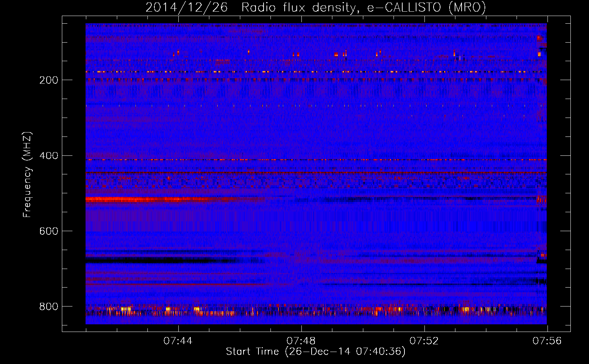The width and height of the screenshot is (589, 364).
Task: Click the 07:44 time tick label
Action: point(178,341)
